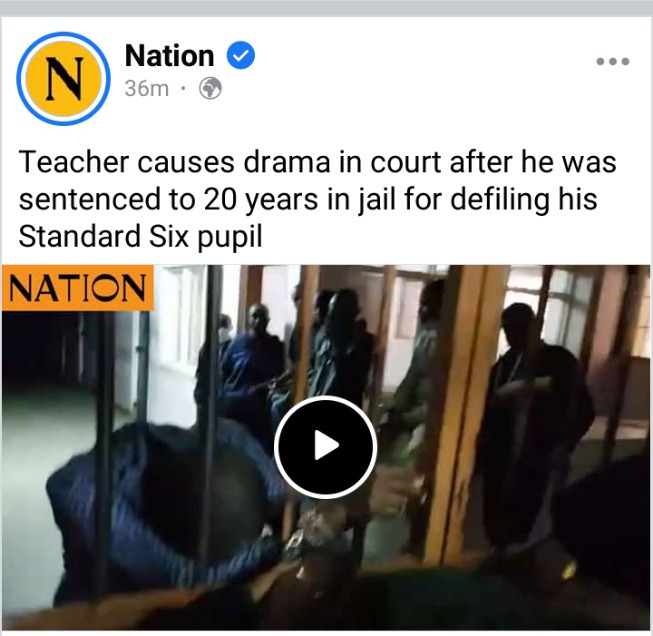Open the Nation page name link

coord(169,55)
